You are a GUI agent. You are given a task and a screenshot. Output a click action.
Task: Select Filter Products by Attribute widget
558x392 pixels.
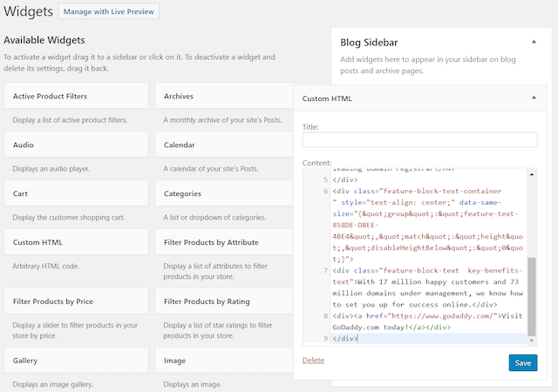tap(224, 242)
